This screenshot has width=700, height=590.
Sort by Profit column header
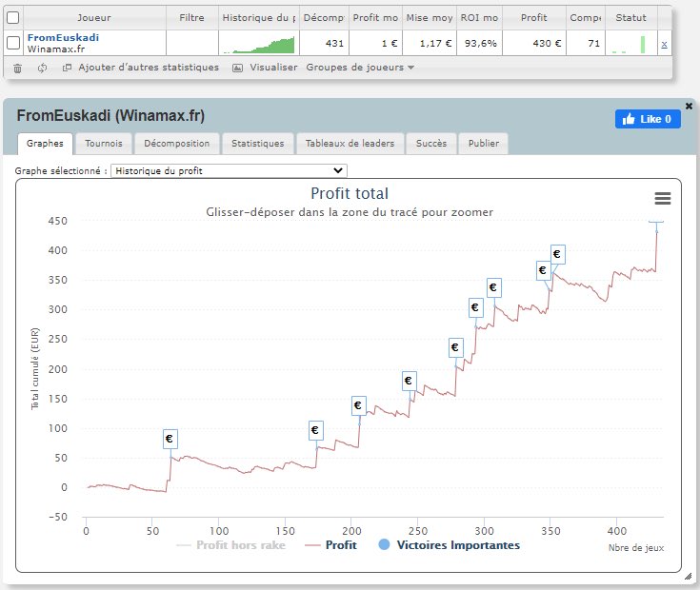click(534, 18)
